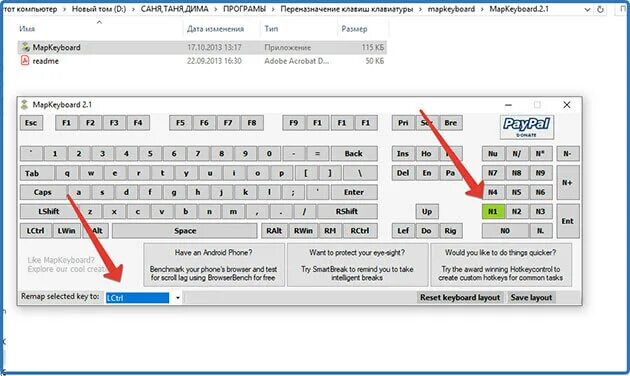Select the Rig arrow key
This screenshot has width=630, height=376.
point(450,231)
